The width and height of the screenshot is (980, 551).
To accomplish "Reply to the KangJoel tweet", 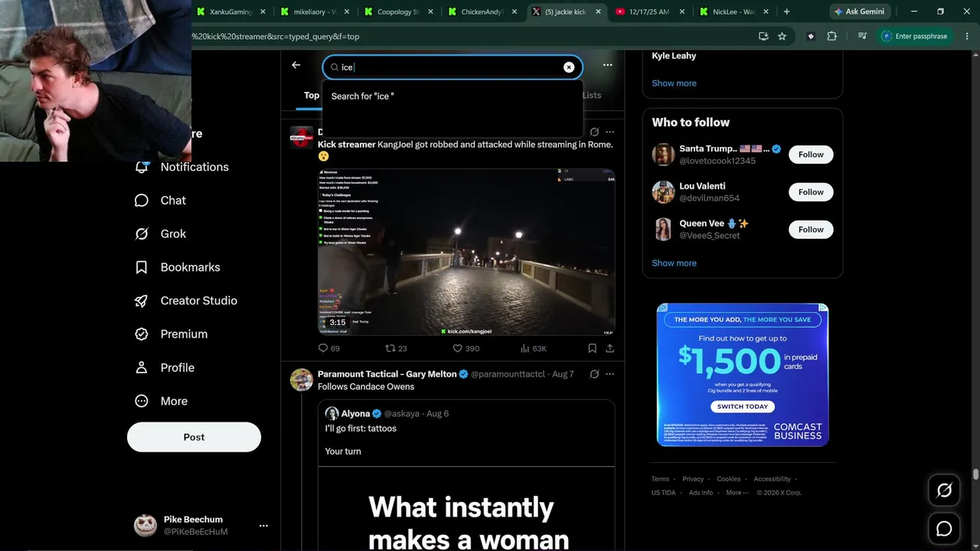I will 328,348.
